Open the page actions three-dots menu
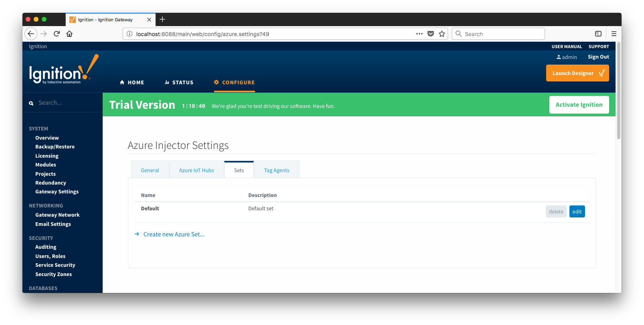 click(419, 34)
